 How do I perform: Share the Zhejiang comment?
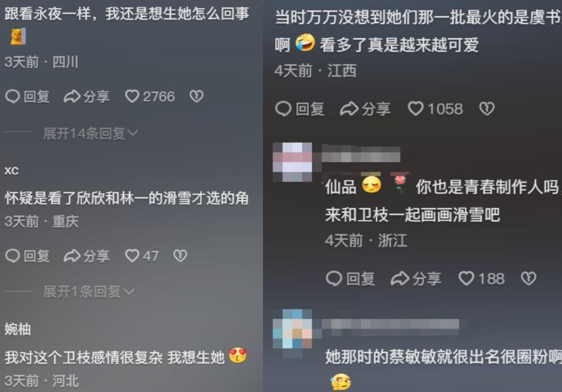[x=416, y=279]
